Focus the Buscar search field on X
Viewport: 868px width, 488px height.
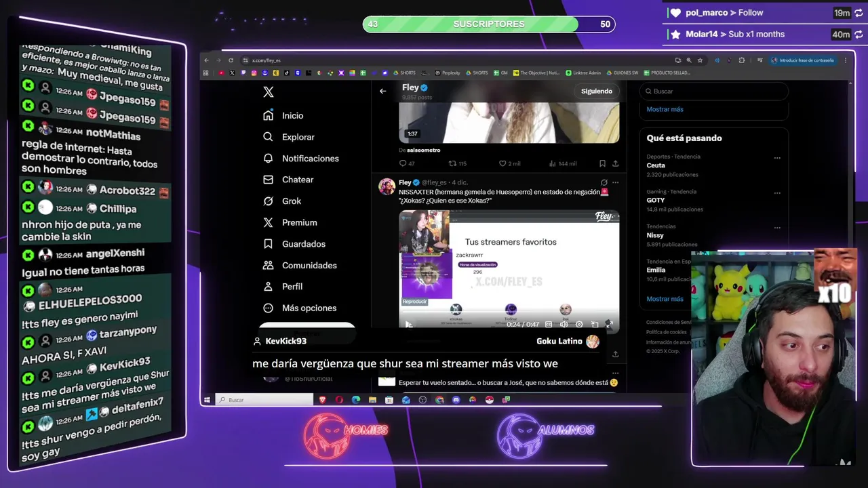(714, 91)
